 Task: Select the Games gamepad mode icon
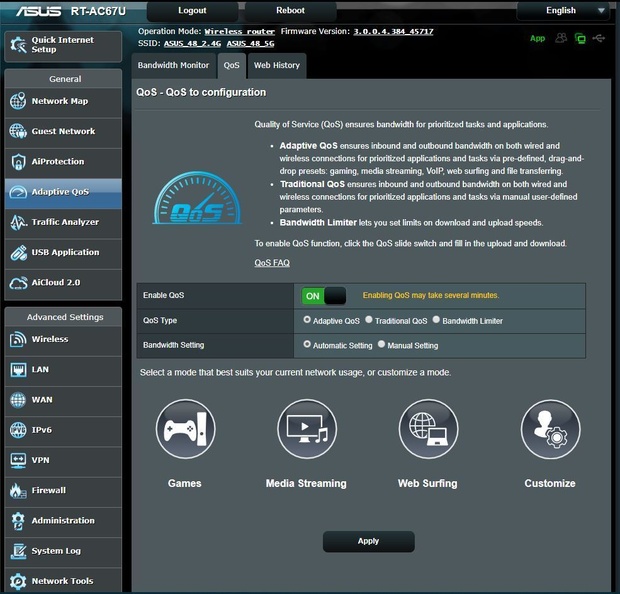pyautogui.click(x=185, y=429)
